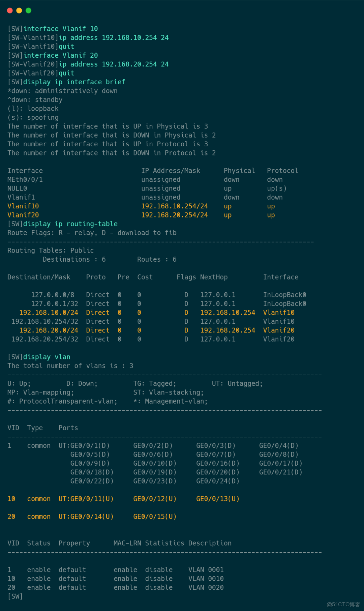Click the 'Physical' column header

240,171
